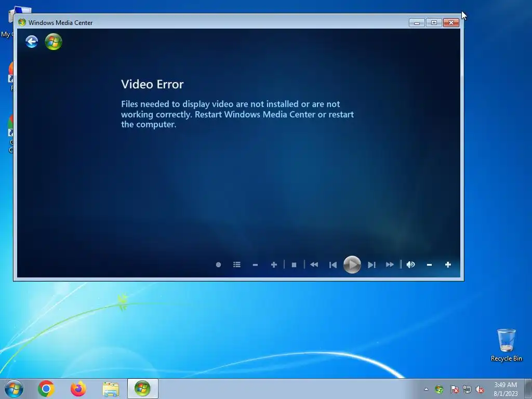The height and width of the screenshot is (399, 532).
Task: Minimize the Windows Media Center window
Action: [x=417, y=23]
